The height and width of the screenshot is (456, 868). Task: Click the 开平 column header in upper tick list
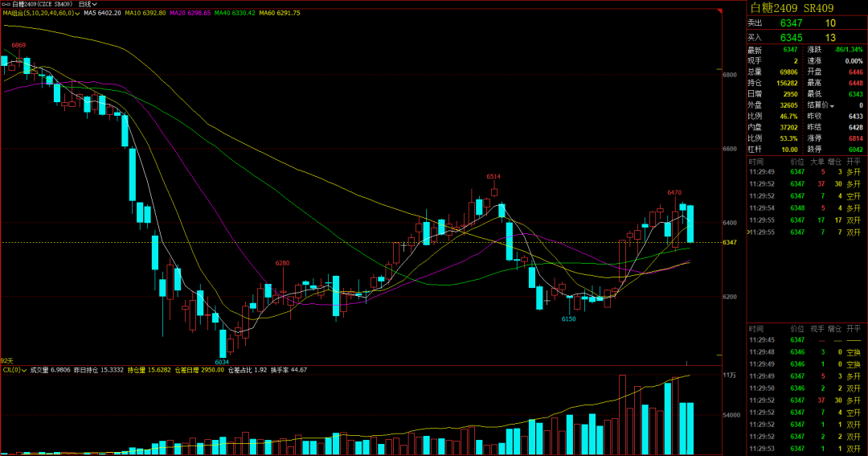[x=853, y=162]
